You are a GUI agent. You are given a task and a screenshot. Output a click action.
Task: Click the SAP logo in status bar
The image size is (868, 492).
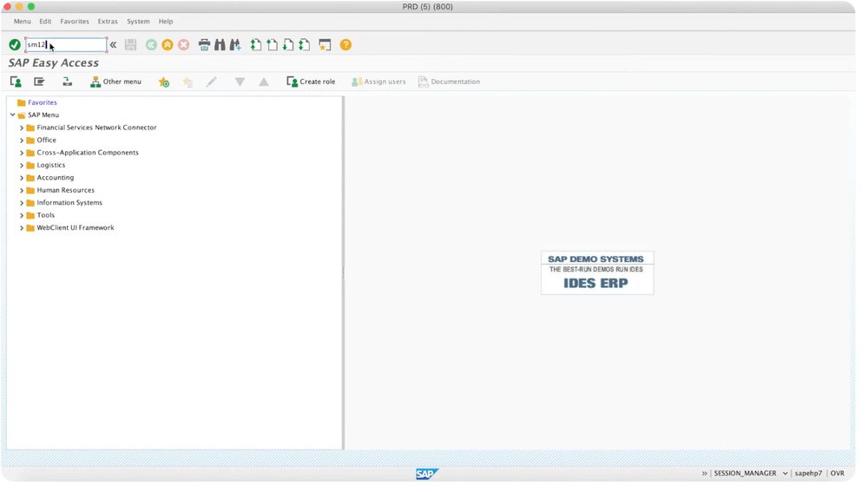(x=427, y=474)
